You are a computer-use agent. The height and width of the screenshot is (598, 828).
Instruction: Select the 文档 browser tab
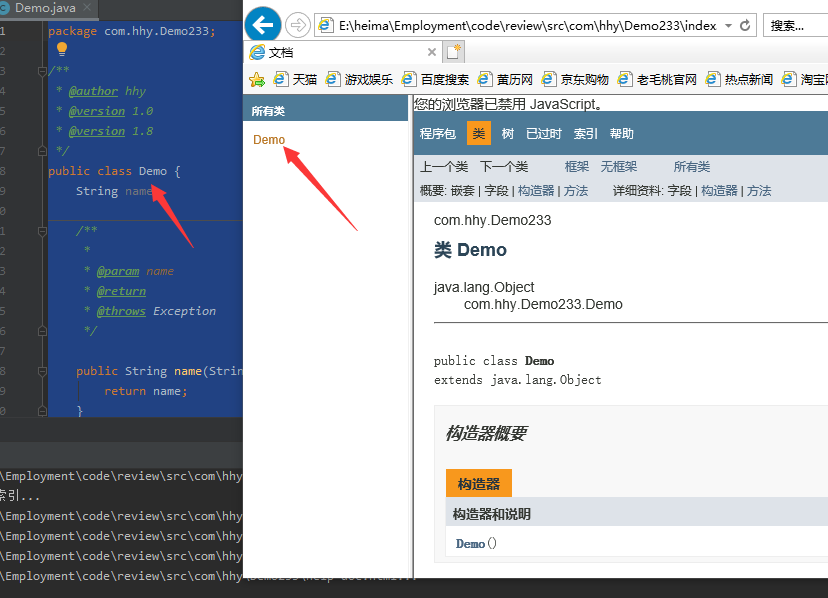click(x=342, y=52)
